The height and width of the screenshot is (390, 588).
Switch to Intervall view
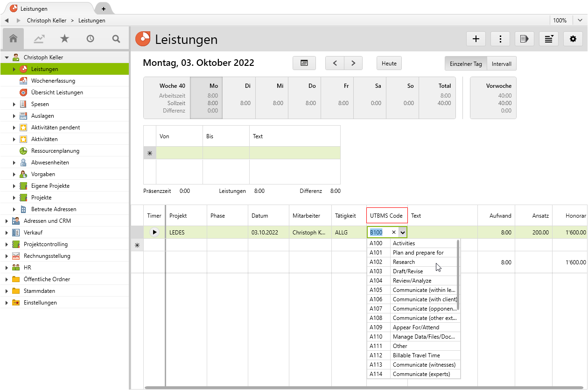pyautogui.click(x=501, y=64)
